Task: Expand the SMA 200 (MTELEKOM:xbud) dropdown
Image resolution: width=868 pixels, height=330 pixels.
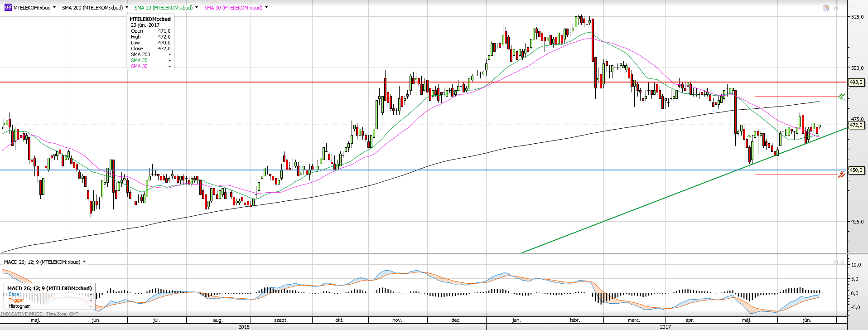Action: click(x=126, y=8)
